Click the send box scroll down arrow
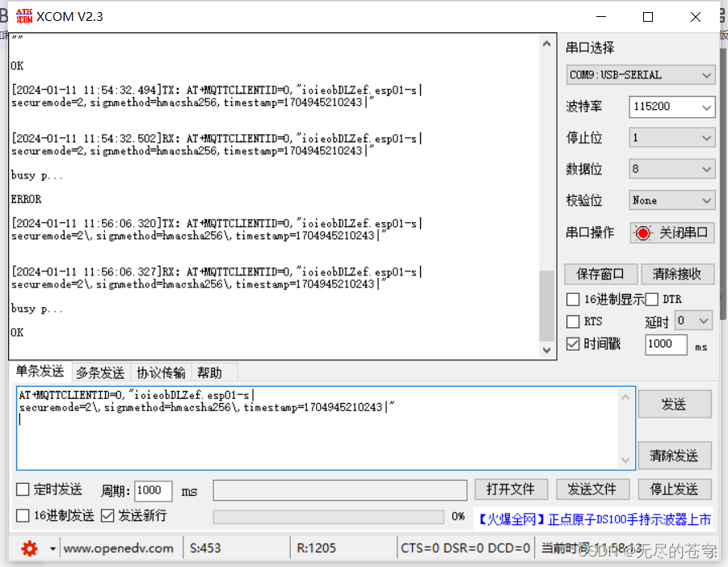728x567 pixels. [625, 460]
